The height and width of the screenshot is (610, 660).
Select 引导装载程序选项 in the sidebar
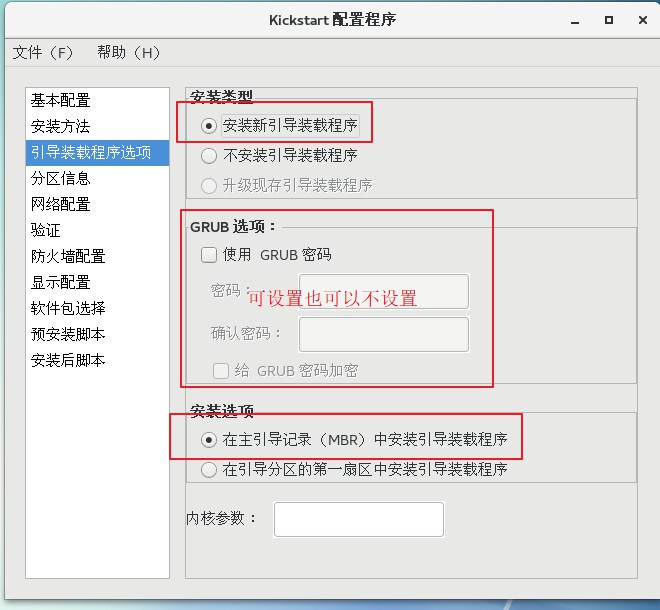97,152
